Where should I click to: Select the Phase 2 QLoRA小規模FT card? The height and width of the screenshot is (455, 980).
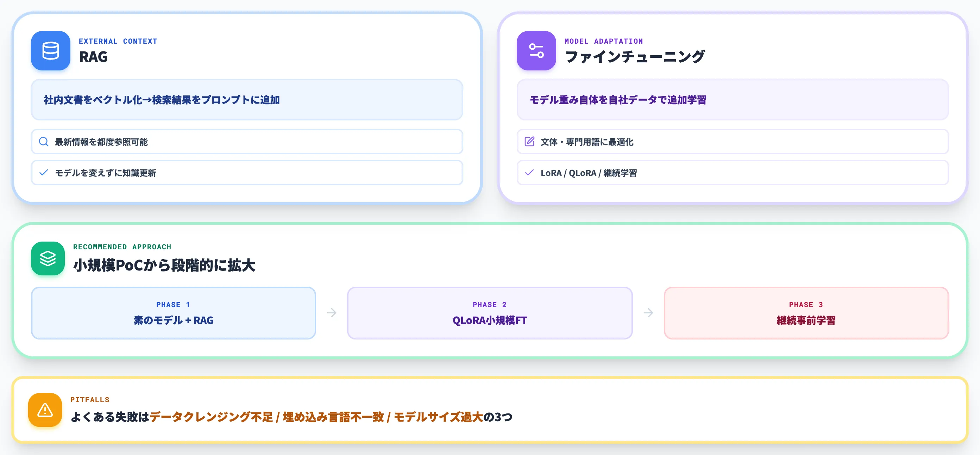coord(490,313)
